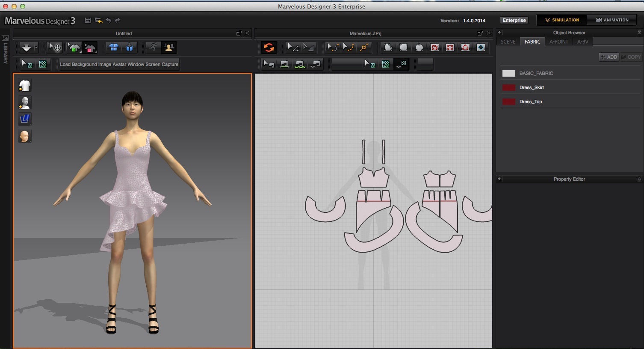Click the Simulate down-arrow button
644x349 pixels.
click(26, 48)
